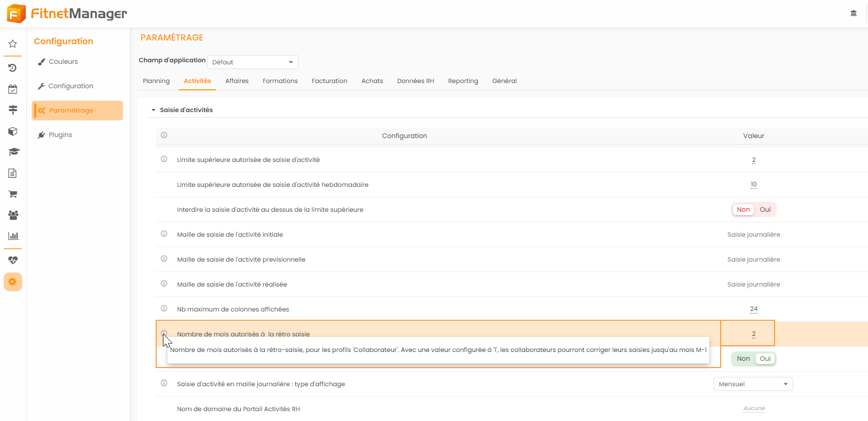This screenshot has width=868, height=421.
Task: Click the graduation cap training icon
Action: (x=13, y=152)
